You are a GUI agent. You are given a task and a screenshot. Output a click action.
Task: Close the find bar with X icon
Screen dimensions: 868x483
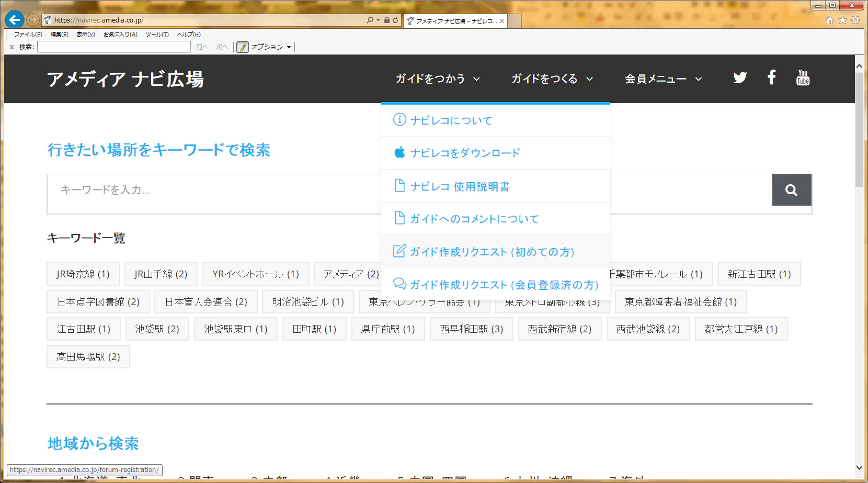point(12,47)
